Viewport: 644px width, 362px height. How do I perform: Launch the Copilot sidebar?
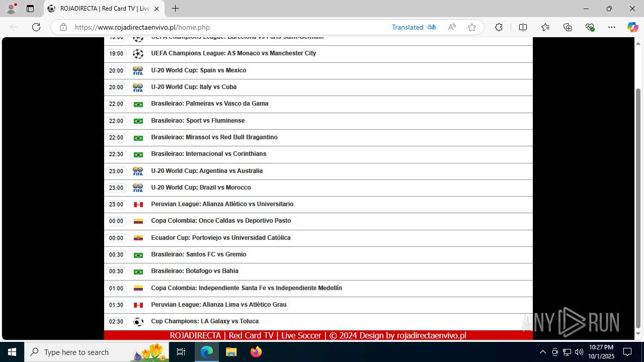point(632,27)
